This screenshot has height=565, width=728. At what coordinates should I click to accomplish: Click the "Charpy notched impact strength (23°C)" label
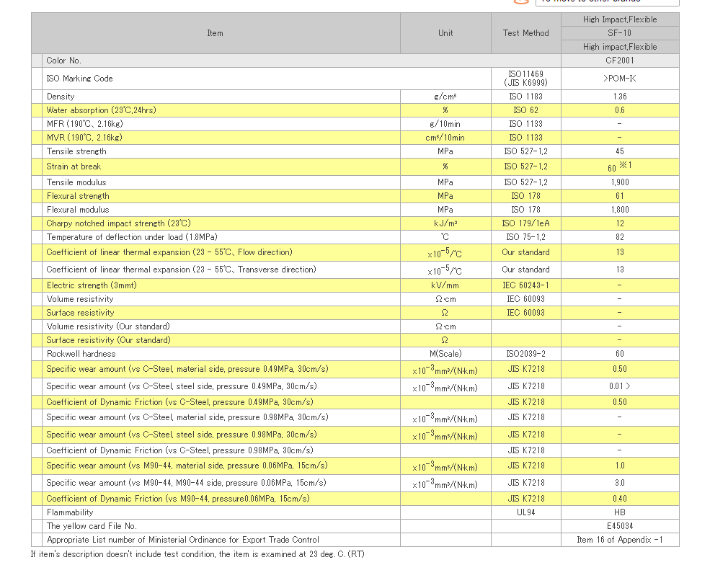118,223
